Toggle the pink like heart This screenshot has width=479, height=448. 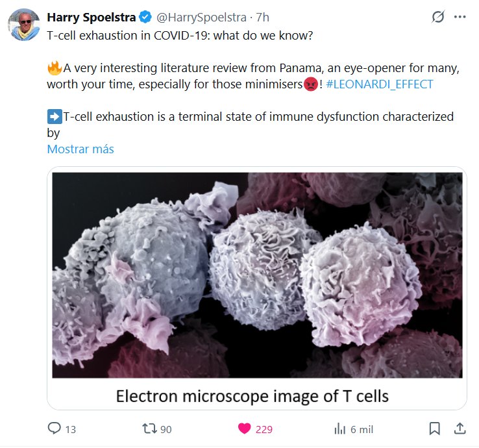click(x=244, y=429)
